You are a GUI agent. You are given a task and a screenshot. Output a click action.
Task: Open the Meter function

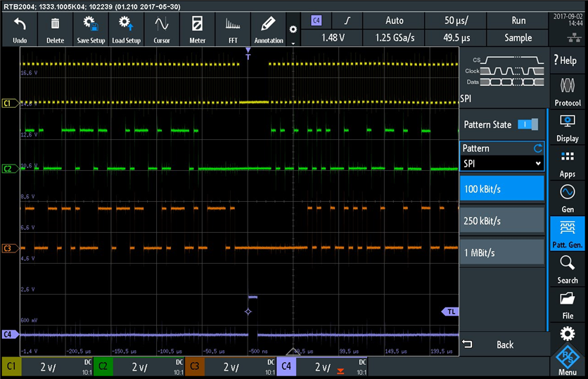(x=198, y=30)
